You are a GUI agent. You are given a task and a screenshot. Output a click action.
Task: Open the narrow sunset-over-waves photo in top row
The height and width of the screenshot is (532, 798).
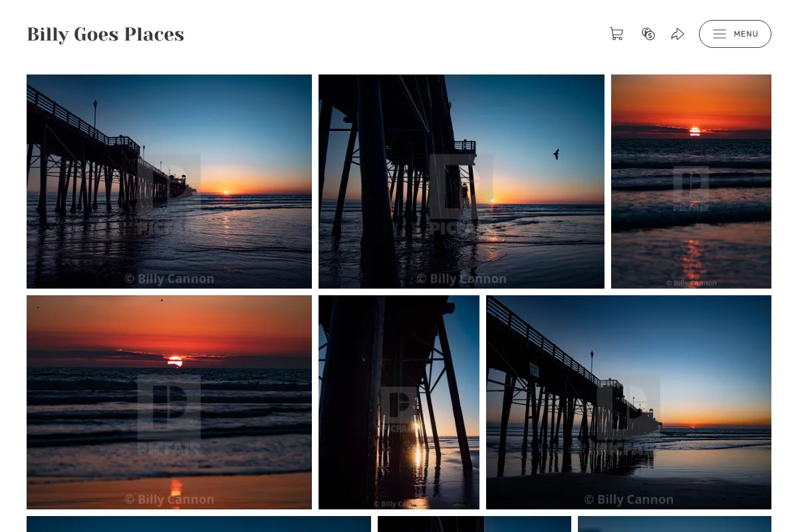click(x=691, y=182)
